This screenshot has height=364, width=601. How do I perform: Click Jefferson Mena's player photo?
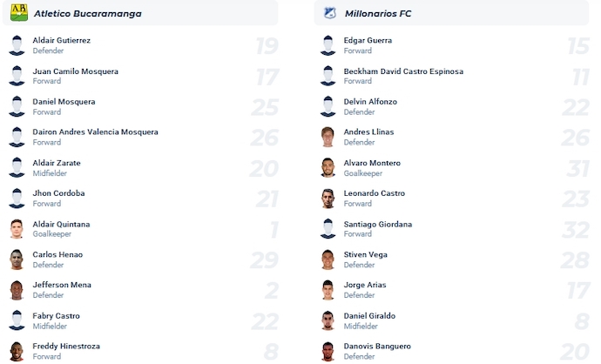[x=17, y=290]
